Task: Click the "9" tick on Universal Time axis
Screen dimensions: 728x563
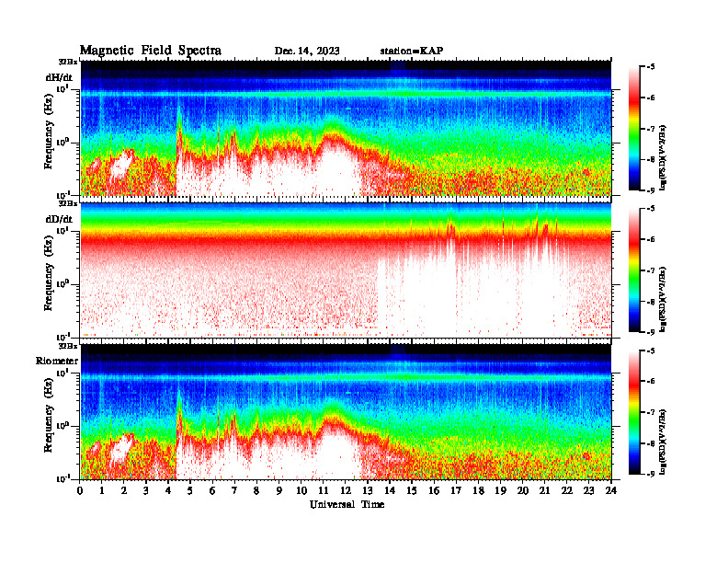Action: pyautogui.click(x=279, y=491)
